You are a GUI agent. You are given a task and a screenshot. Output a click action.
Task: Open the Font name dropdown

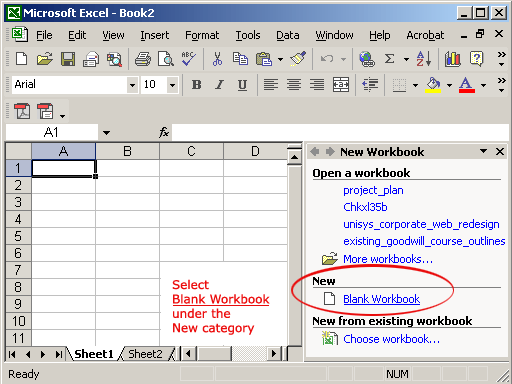[x=132, y=85]
